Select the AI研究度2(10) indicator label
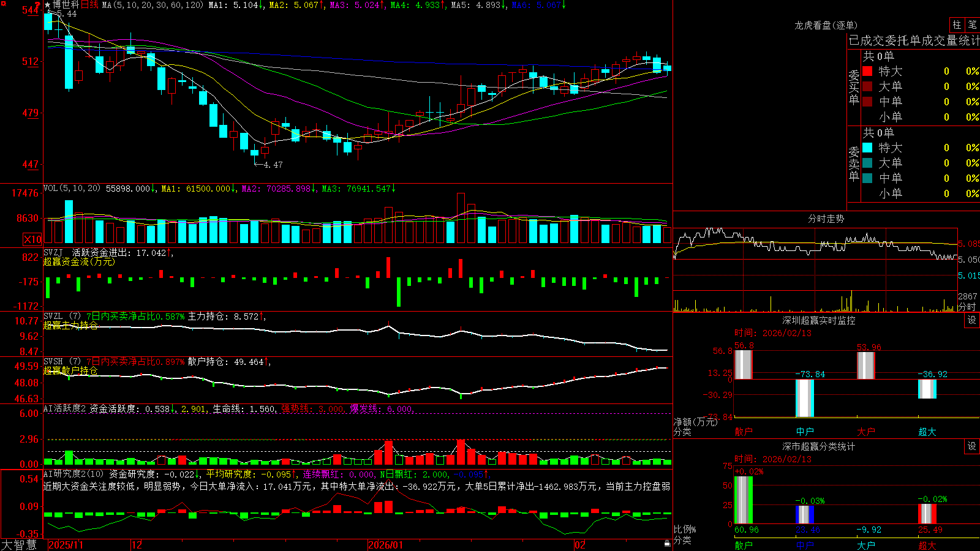Image resolution: width=980 pixels, height=551 pixels. click(73, 474)
